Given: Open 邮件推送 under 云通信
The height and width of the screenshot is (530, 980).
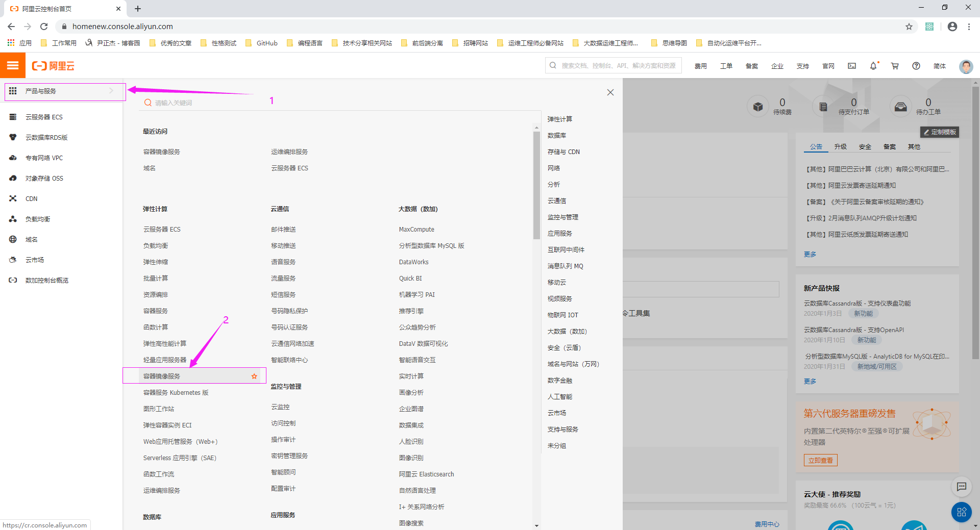Looking at the screenshot, I should point(283,230).
